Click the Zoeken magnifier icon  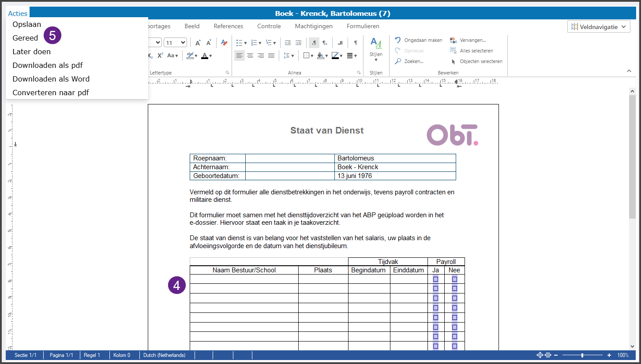(x=398, y=61)
